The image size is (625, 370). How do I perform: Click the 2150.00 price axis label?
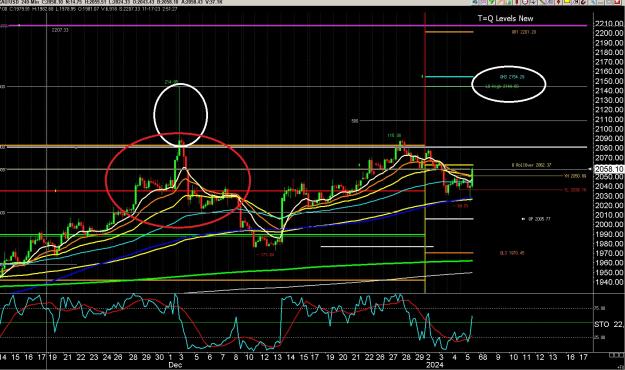[x=609, y=81]
